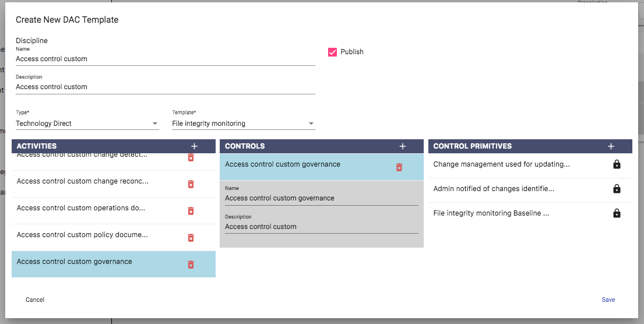Click lock icon for 'File integrity monitoring Baseline'

617,213
